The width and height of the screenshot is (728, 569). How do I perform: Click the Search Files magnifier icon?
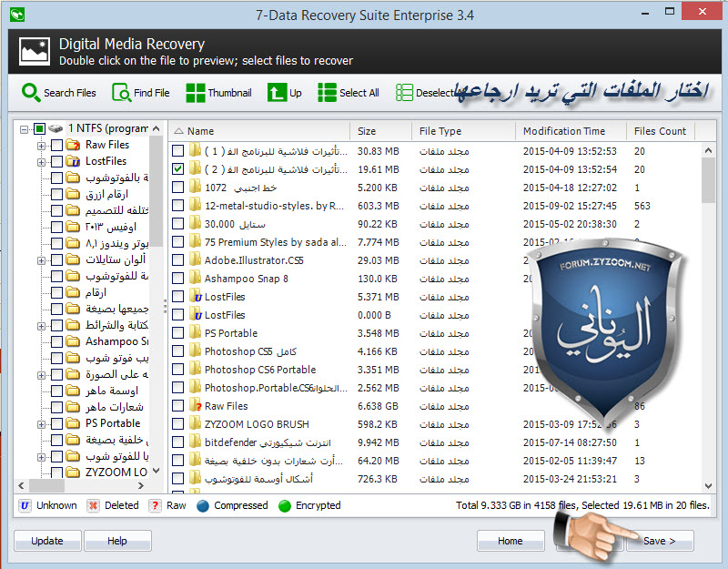click(x=31, y=93)
